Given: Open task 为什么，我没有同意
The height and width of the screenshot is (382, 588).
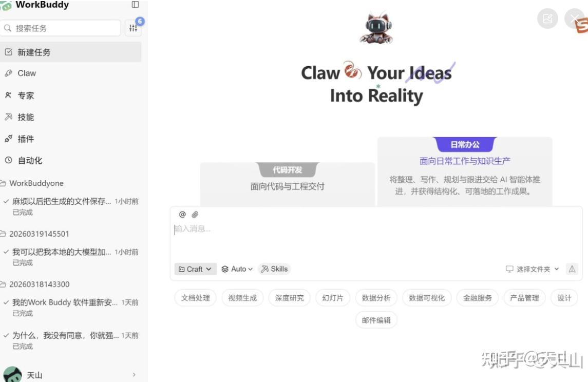Looking at the screenshot, I should pyautogui.click(x=70, y=340).
